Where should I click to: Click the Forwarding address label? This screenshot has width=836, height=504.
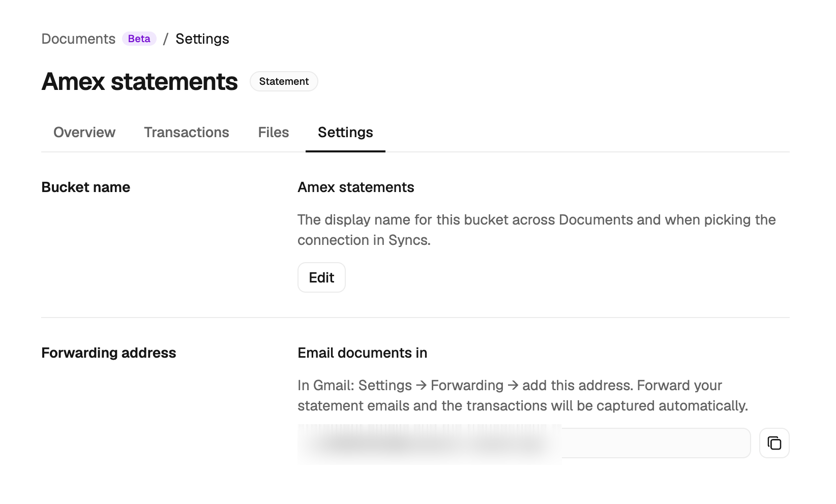click(x=109, y=353)
